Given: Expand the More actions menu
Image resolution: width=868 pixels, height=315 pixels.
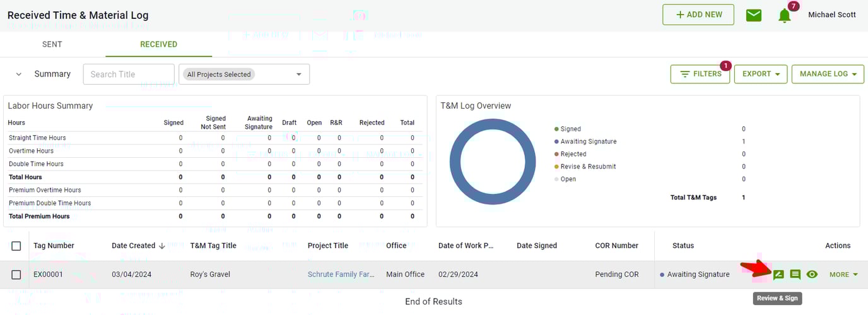Looking at the screenshot, I should pos(843,275).
